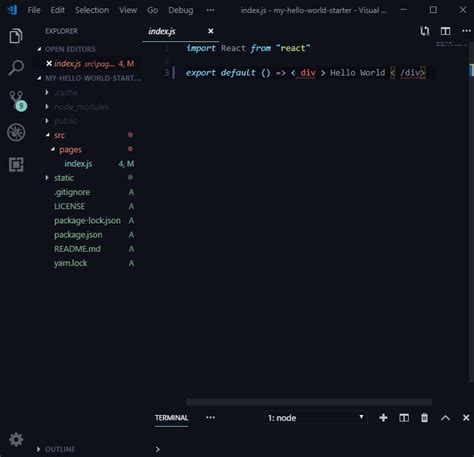Split the terminal panel
Viewport: 474px width, 457px height.
click(404, 418)
